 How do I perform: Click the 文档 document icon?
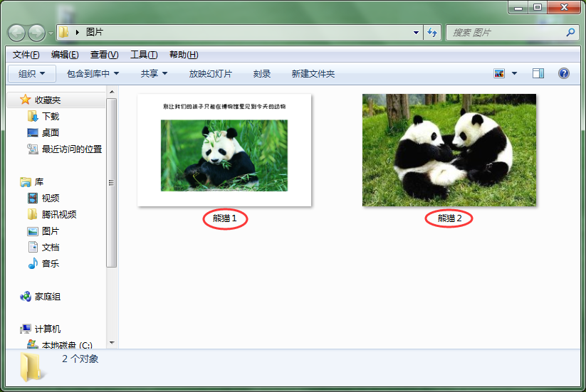point(33,247)
